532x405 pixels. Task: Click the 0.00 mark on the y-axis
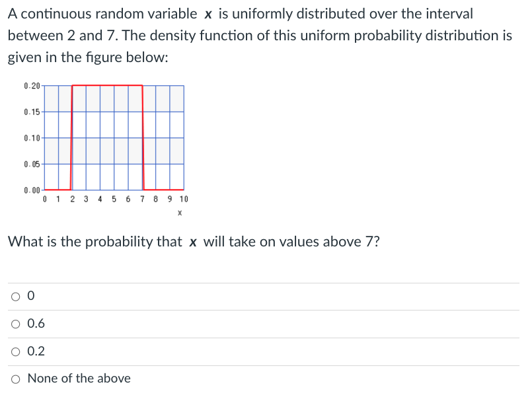point(32,190)
